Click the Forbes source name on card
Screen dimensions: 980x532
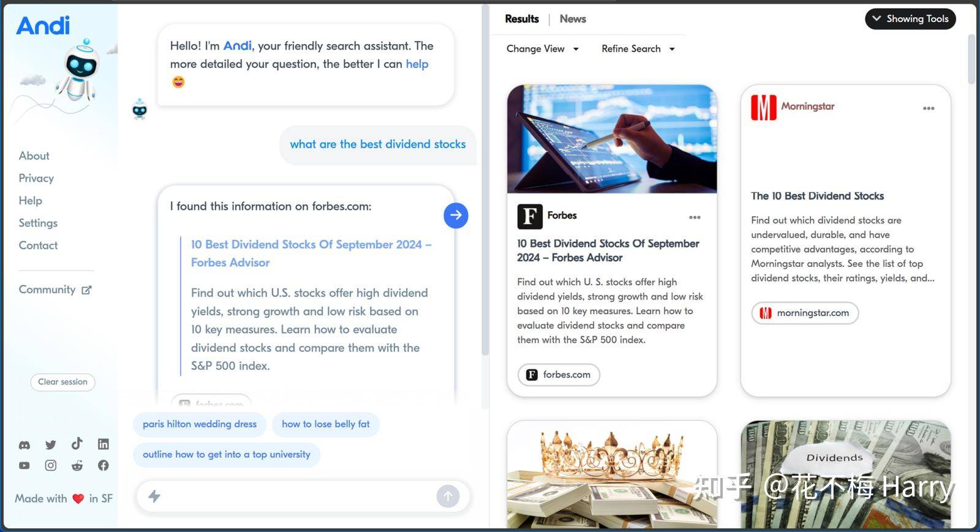[x=562, y=215]
